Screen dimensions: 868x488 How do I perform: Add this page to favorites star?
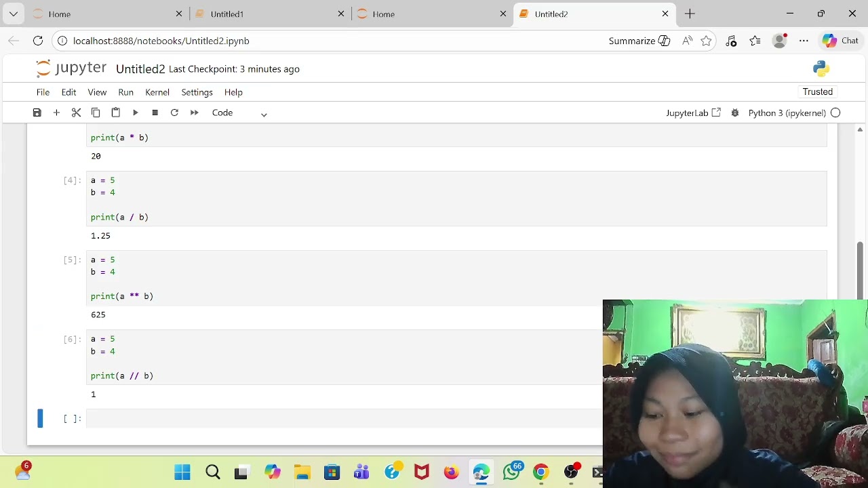point(706,41)
